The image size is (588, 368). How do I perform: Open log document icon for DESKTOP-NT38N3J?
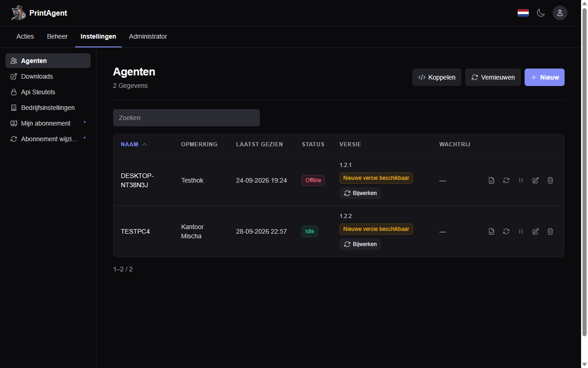tap(492, 180)
